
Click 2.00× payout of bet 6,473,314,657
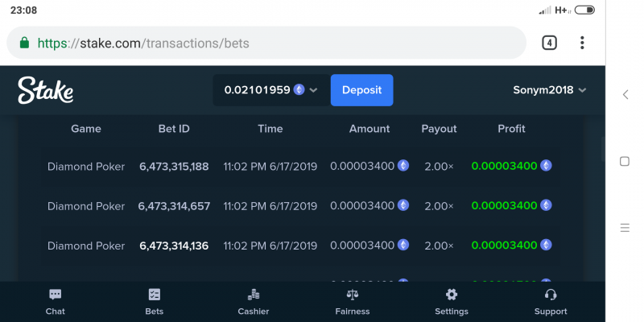(x=439, y=206)
